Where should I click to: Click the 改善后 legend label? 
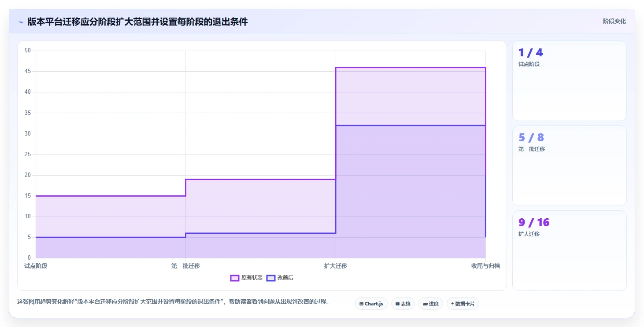point(285,278)
